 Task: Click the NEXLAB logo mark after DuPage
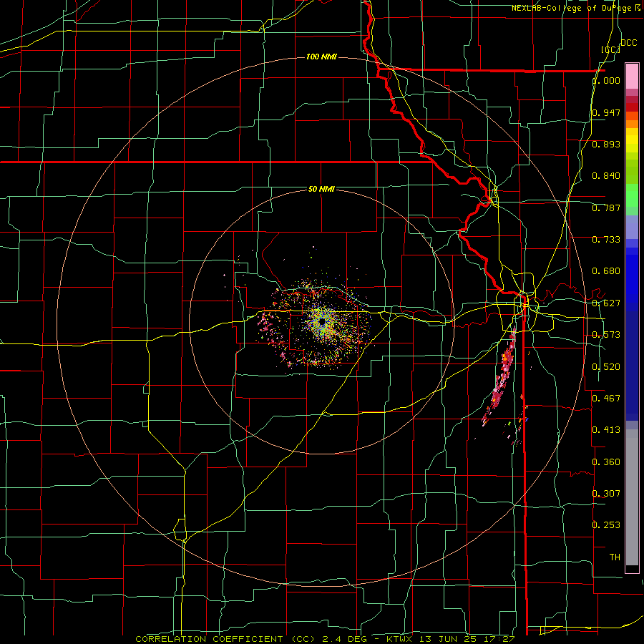pos(638,8)
